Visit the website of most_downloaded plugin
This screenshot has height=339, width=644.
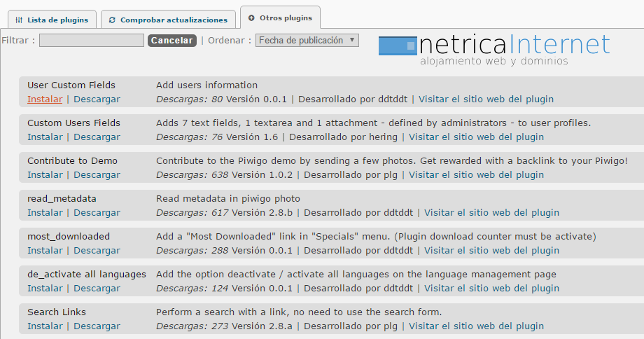tap(491, 251)
